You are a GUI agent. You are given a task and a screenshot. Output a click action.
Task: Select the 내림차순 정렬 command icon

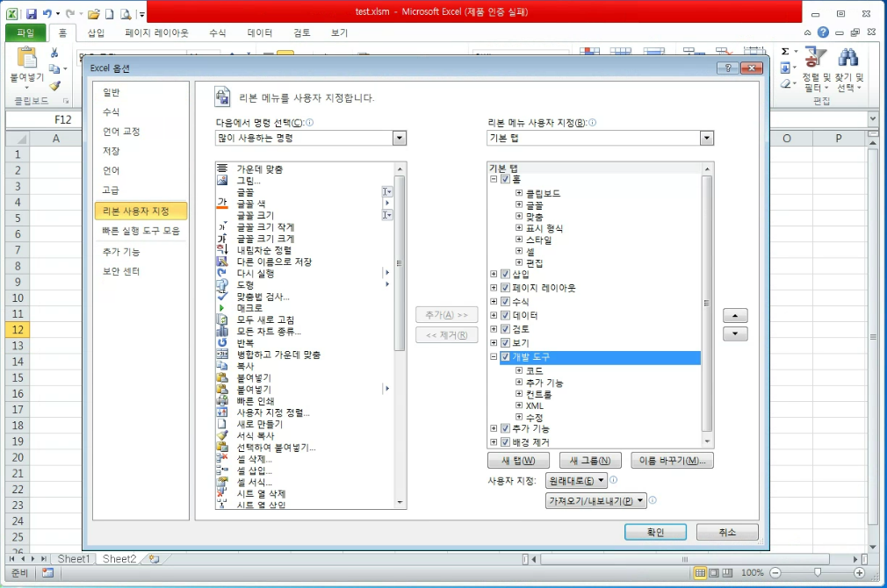pos(222,250)
